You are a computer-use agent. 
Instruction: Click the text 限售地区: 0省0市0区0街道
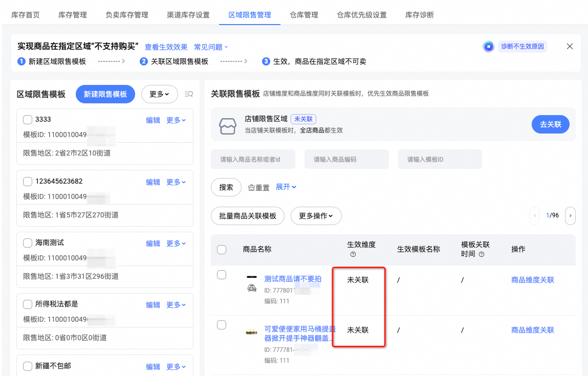point(65,338)
